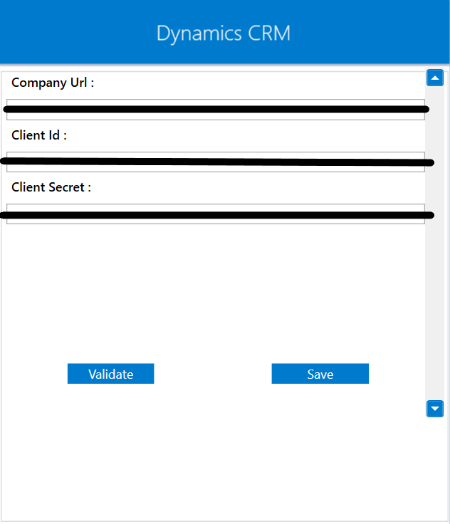Click the scroll down arrow button
450x524 pixels.
pos(435,408)
